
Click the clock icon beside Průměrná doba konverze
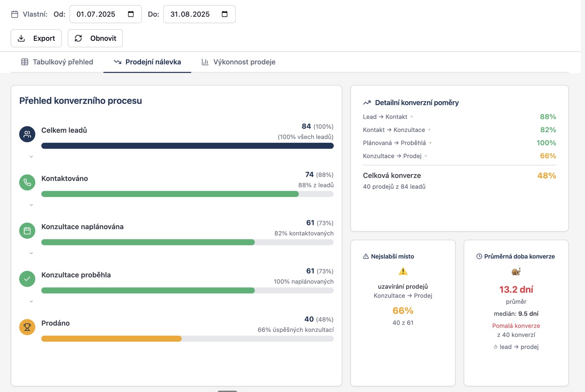479,256
